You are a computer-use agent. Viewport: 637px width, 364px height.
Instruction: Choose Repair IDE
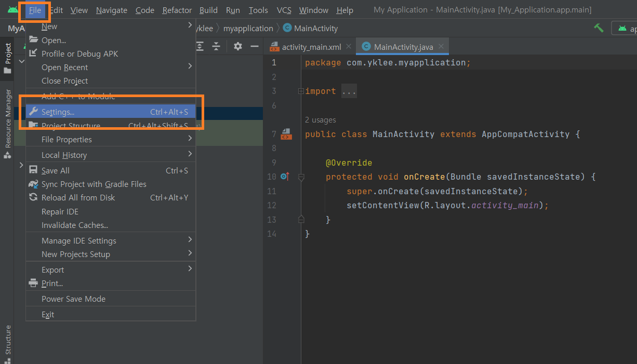point(111,212)
